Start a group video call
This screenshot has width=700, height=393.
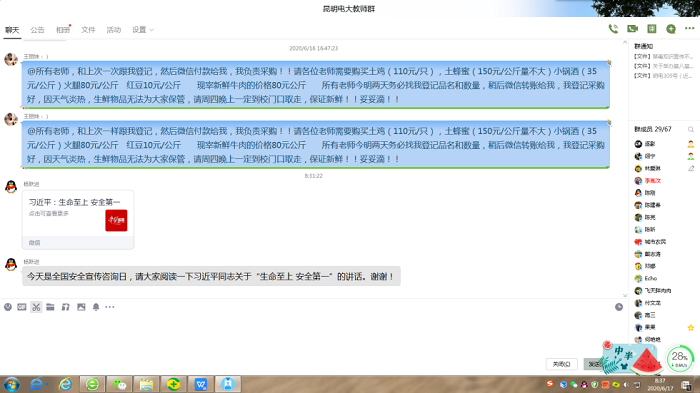pyautogui.click(x=632, y=29)
